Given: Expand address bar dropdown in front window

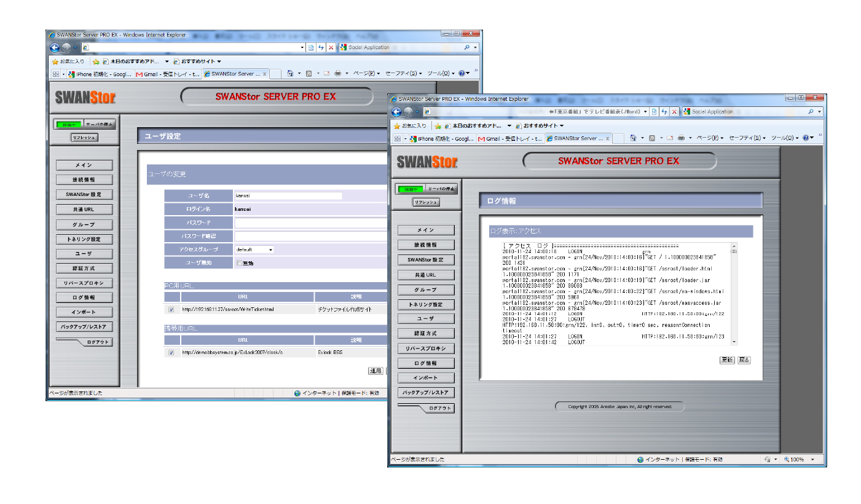Looking at the screenshot, I should (x=645, y=112).
